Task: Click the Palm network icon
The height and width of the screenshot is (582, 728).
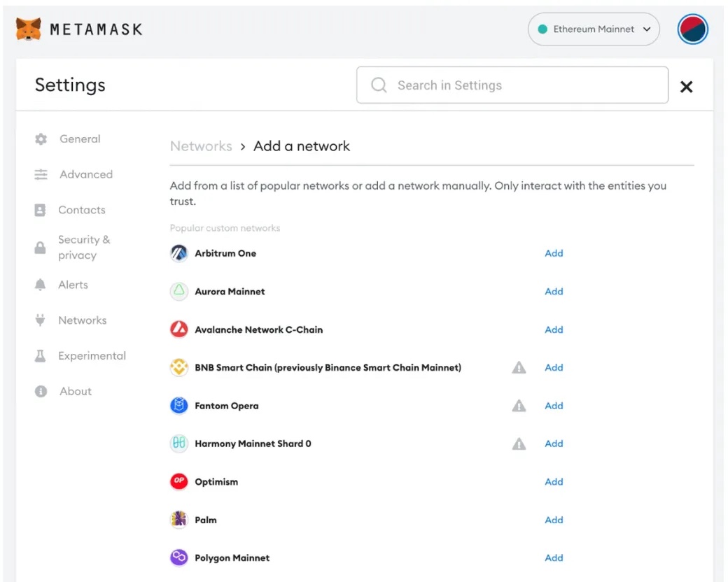Action: coord(179,519)
